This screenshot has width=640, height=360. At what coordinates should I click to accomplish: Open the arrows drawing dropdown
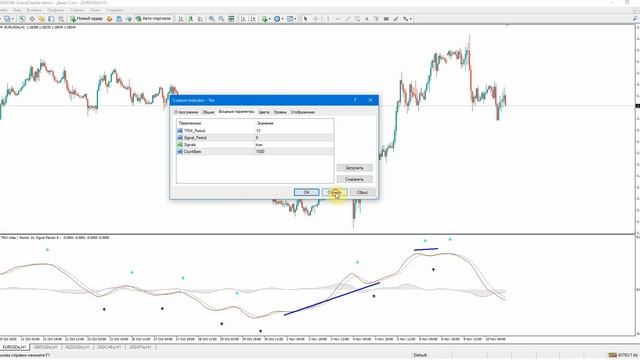(407, 19)
